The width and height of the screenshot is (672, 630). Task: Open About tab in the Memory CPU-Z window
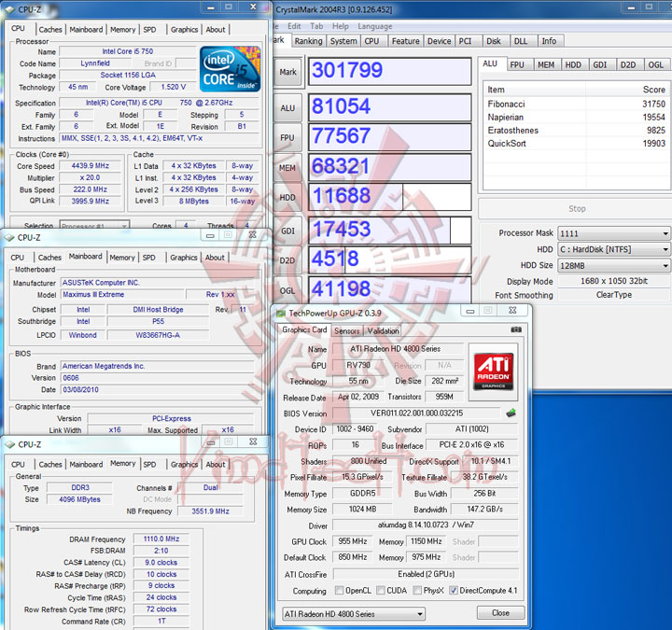click(216, 465)
